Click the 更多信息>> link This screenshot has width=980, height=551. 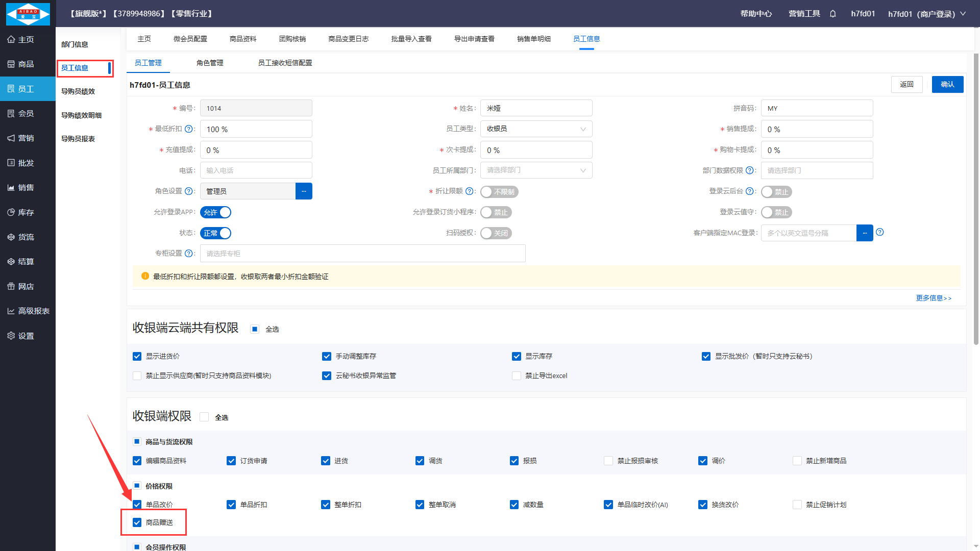tap(933, 298)
